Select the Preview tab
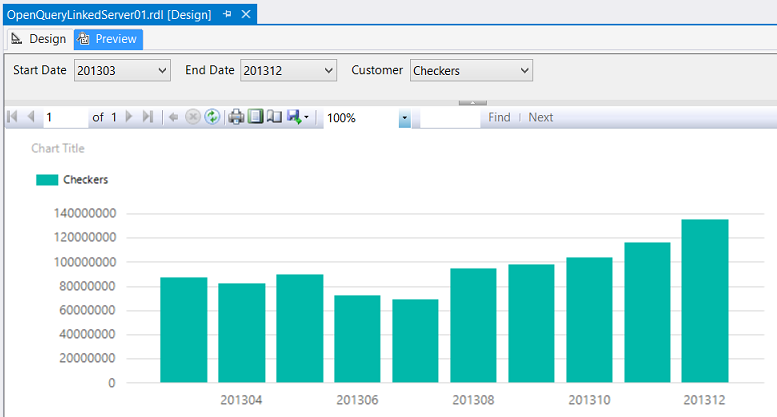777x417 pixels. [x=108, y=39]
